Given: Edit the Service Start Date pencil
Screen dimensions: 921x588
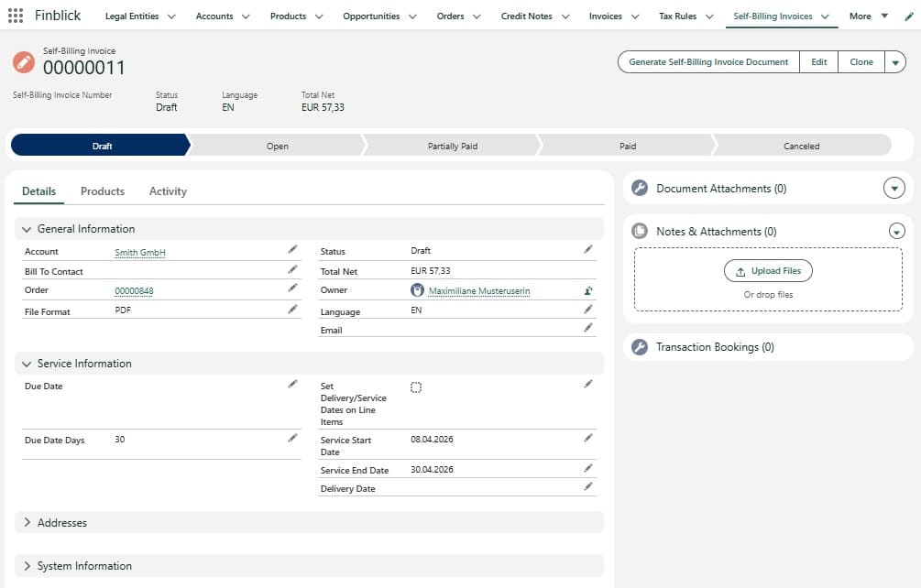Looking at the screenshot, I should [x=588, y=439].
